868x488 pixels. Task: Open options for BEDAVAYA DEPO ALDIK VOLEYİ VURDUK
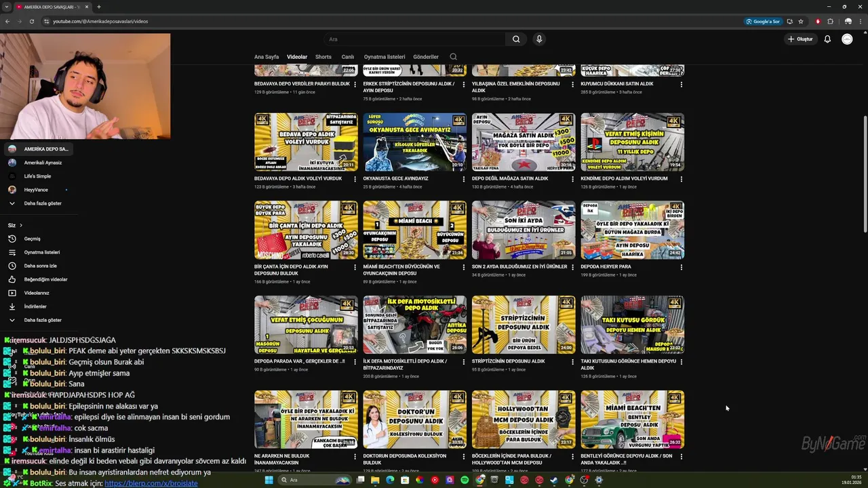pos(355,180)
